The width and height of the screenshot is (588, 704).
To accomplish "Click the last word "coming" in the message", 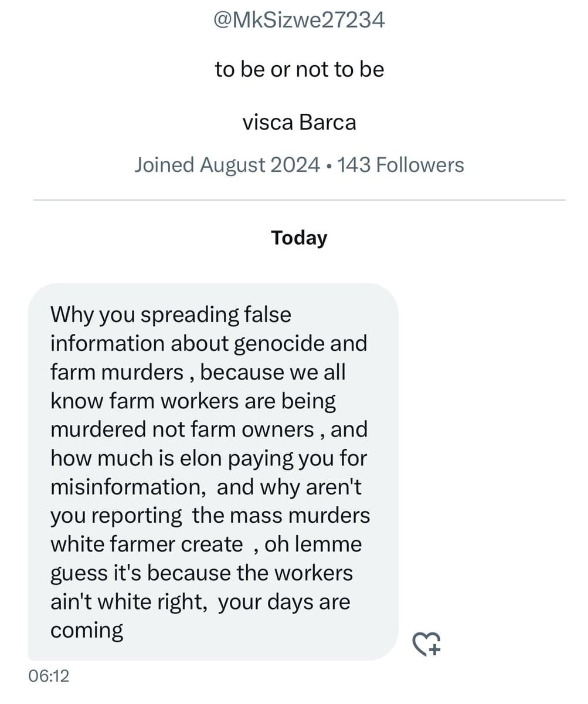I will 87,631.
